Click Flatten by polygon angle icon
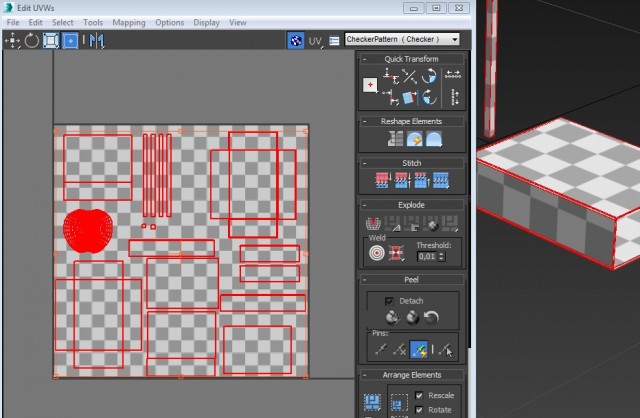640x418 pixels. pos(393,223)
